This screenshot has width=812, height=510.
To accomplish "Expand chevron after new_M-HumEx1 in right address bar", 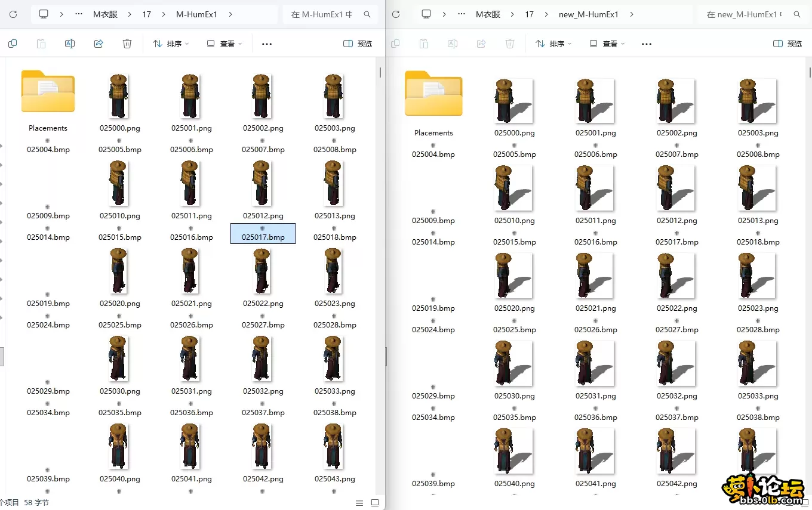I will 632,14.
